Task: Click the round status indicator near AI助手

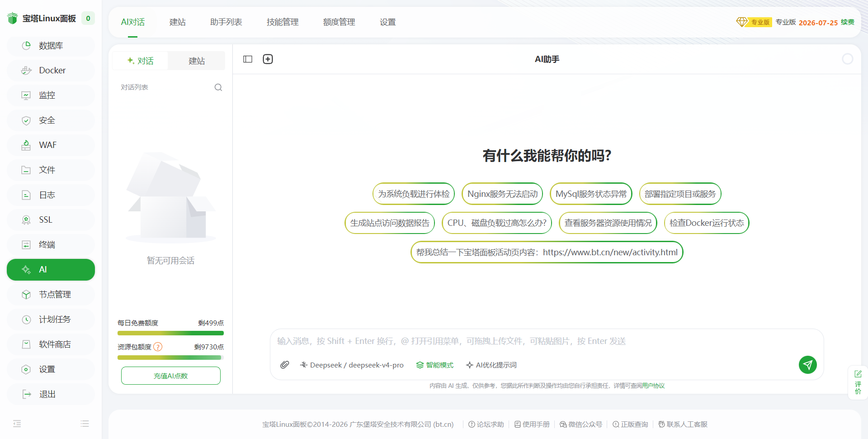Action: [848, 59]
